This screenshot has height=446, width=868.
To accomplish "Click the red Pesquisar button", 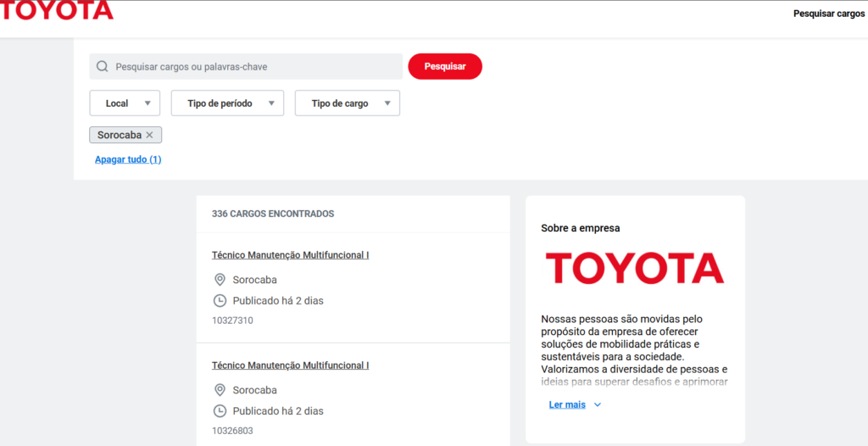I will (x=445, y=66).
